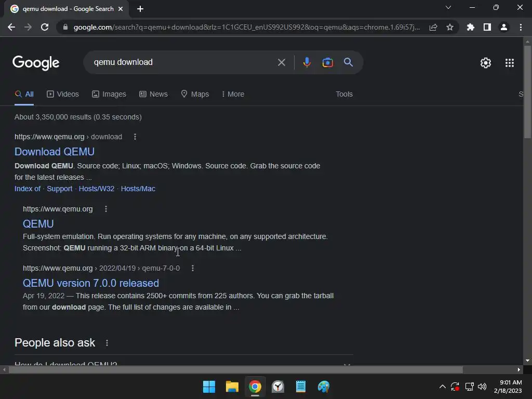Start voice search with the microphone
The width and height of the screenshot is (532, 399).
(x=307, y=62)
